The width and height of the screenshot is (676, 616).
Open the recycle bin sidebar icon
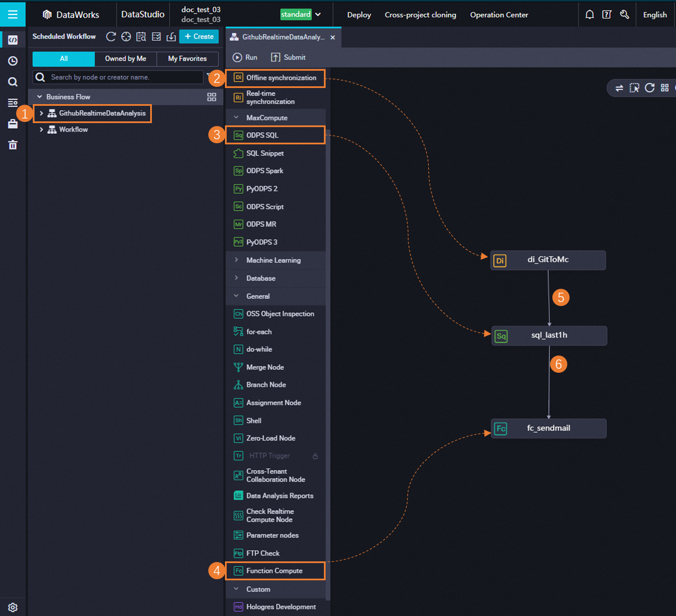coord(13,145)
